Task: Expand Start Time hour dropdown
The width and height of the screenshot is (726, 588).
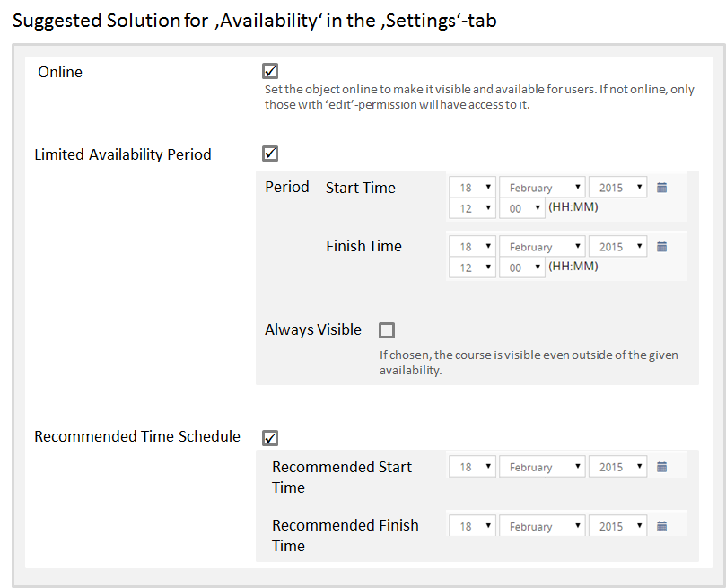Action: [x=473, y=208]
